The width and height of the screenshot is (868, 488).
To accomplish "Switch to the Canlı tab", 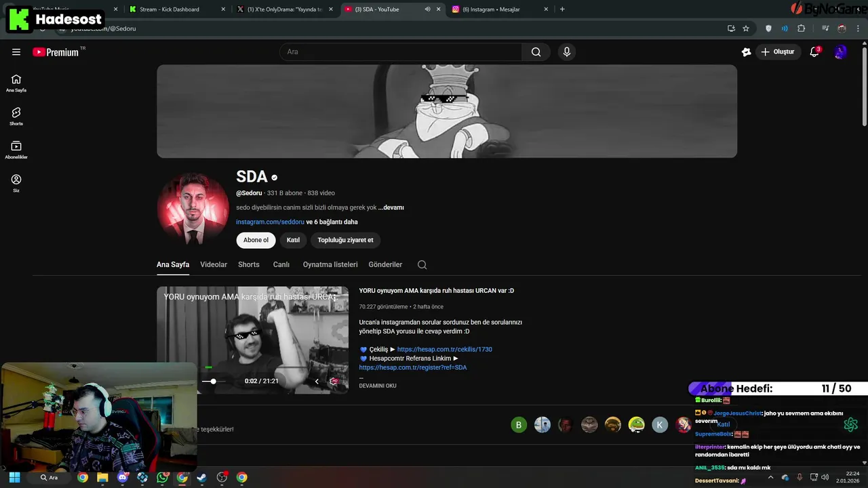I will point(281,265).
